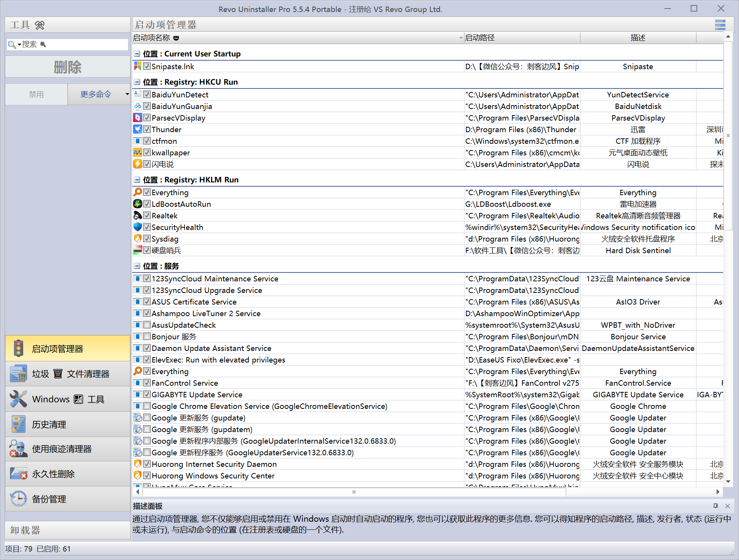Open 使用痕迹清理器 in sidebar
Viewport: 739px width, 560px height.
click(68, 449)
